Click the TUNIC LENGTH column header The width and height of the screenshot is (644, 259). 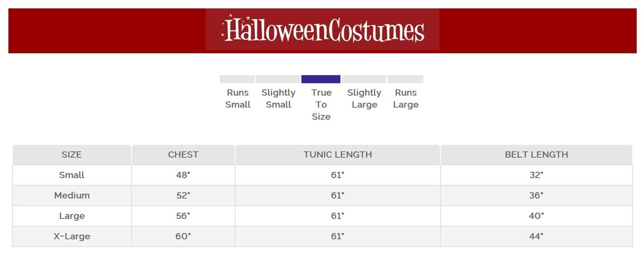coord(338,155)
